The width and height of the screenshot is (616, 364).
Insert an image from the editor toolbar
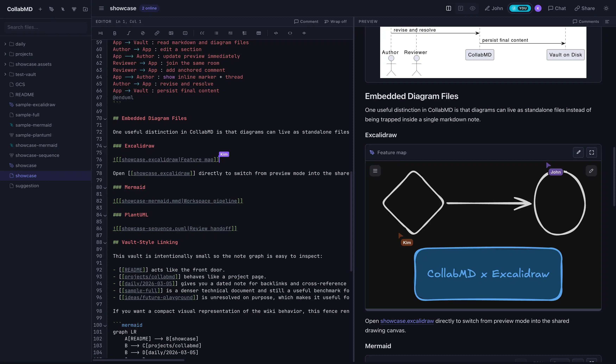point(171,33)
